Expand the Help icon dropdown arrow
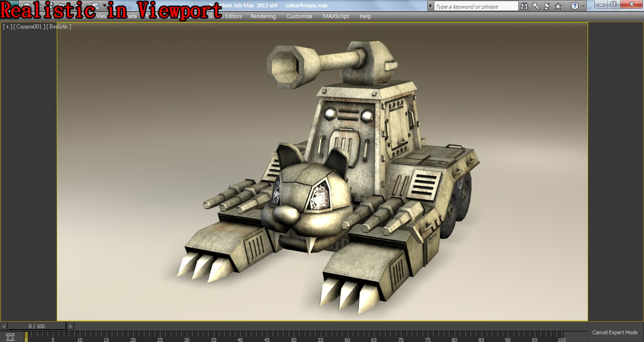The height and width of the screenshot is (342, 644). 583,6
